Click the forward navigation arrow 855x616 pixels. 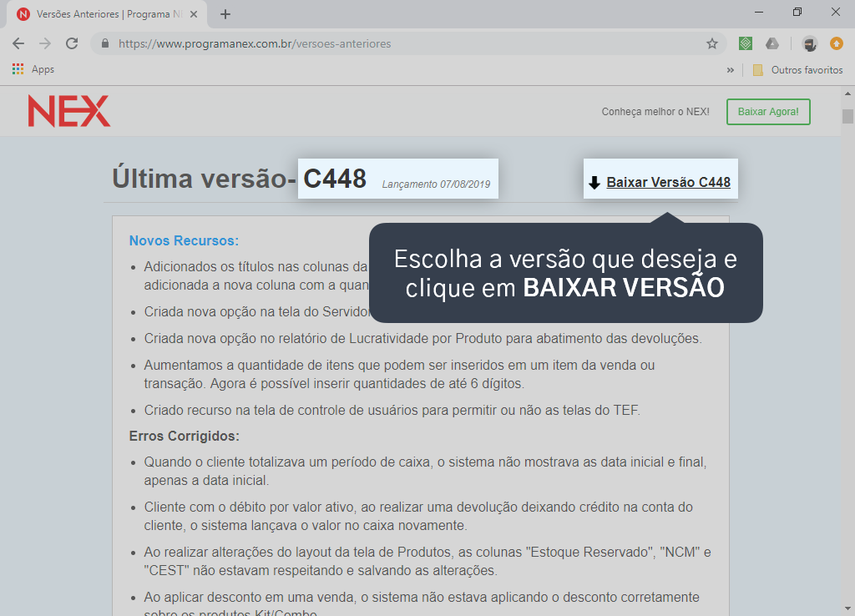[45, 43]
